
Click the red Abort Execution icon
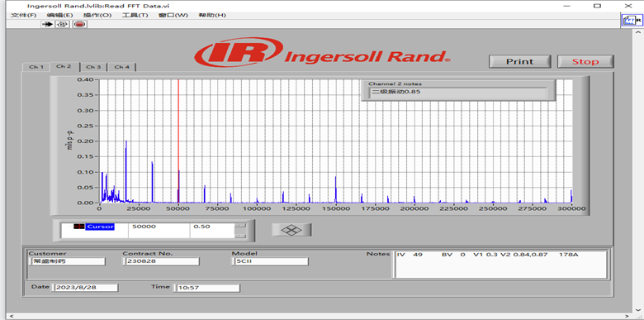(x=80, y=24)
